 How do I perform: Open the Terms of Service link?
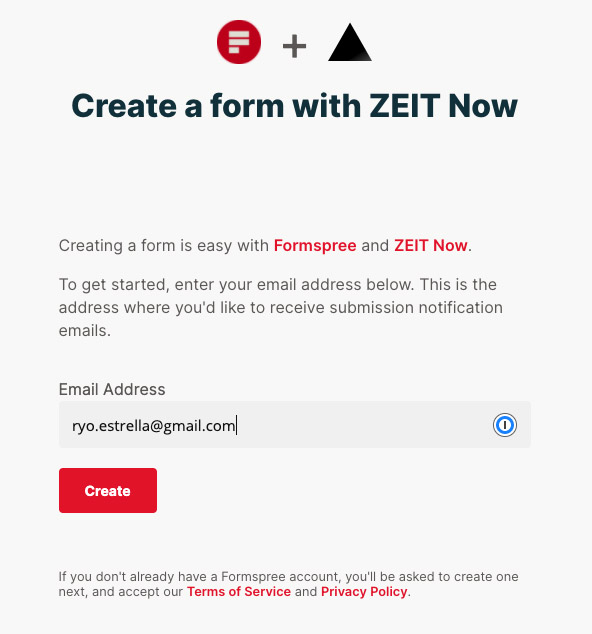pos(239,592)
